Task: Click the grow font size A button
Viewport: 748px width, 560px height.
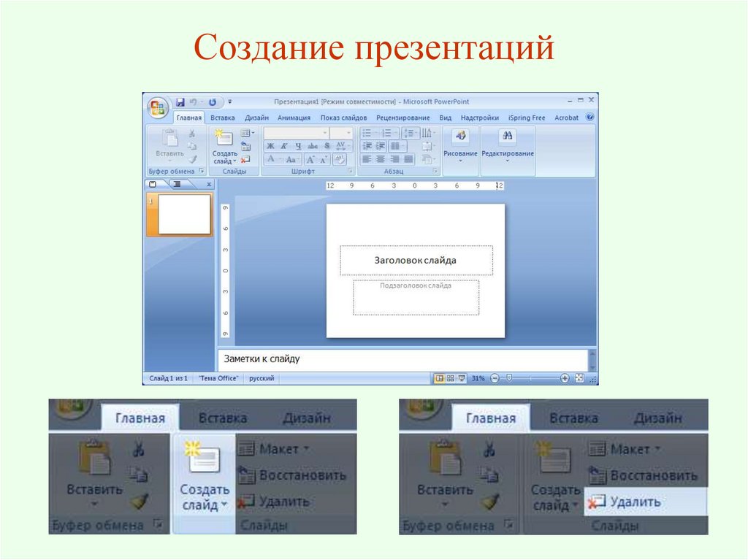Action: tap(310, 159)
